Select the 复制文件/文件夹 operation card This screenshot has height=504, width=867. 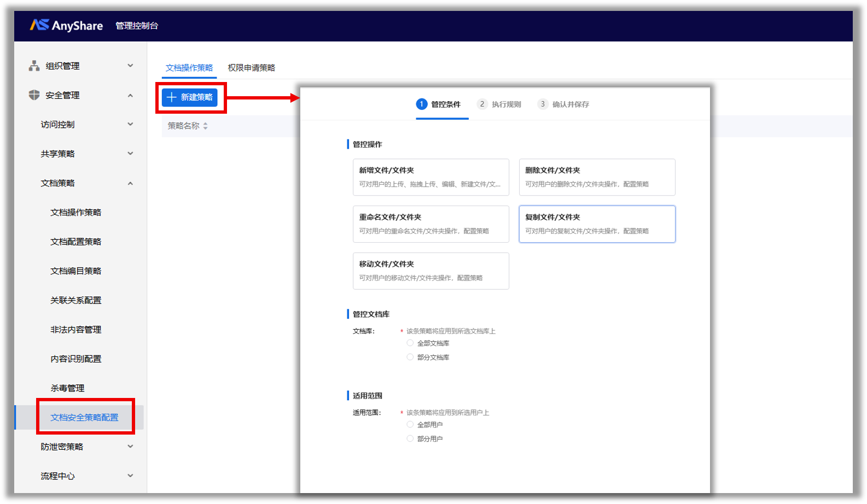(597, 224)
